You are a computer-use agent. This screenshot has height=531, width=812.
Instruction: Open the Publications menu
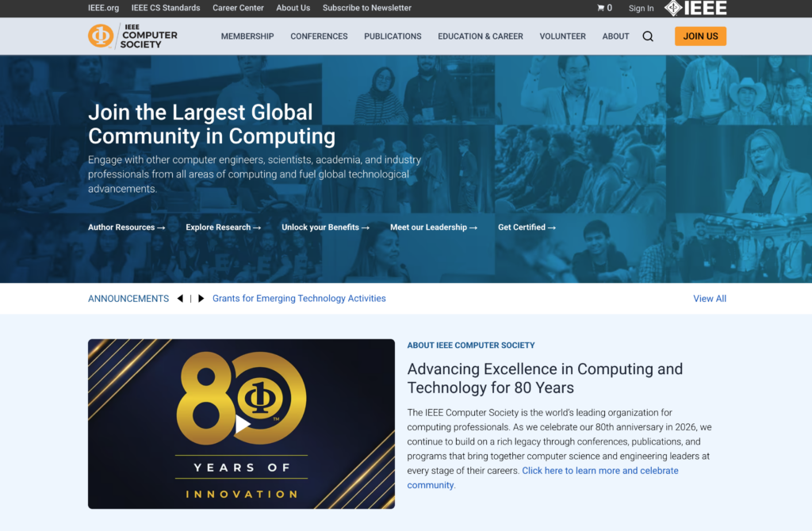[x=393, y=36]
